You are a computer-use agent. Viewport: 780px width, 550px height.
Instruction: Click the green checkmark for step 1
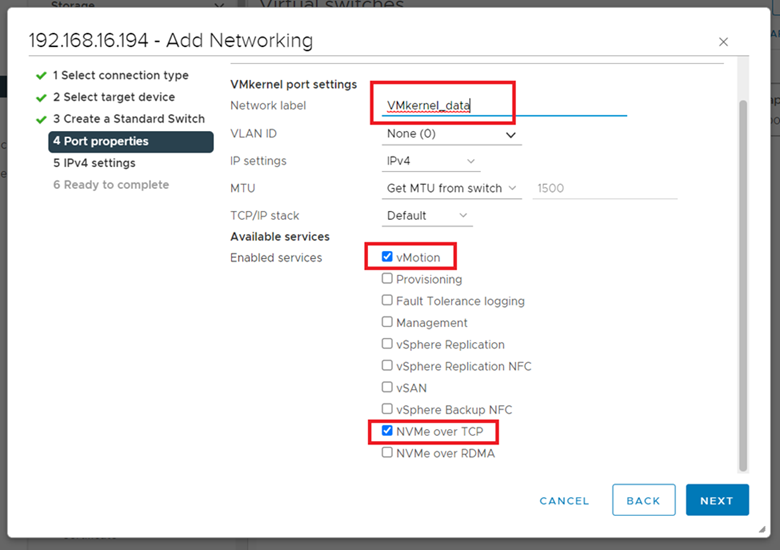tap(41, 76)
